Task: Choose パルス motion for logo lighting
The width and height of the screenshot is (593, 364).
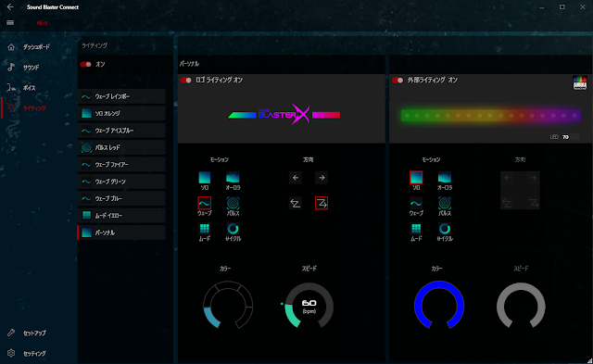Action: pos(233,204)
